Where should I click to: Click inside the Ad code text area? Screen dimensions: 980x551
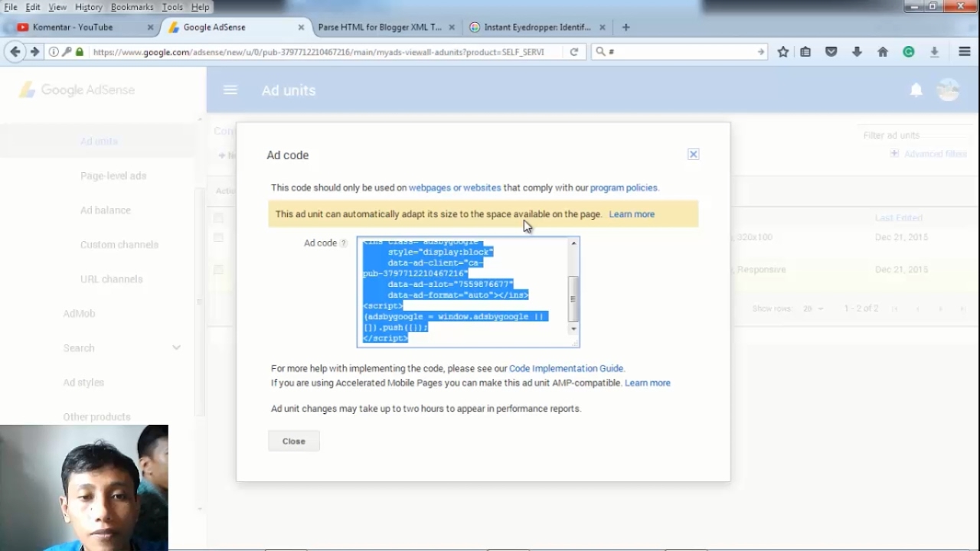click(462, 291)
